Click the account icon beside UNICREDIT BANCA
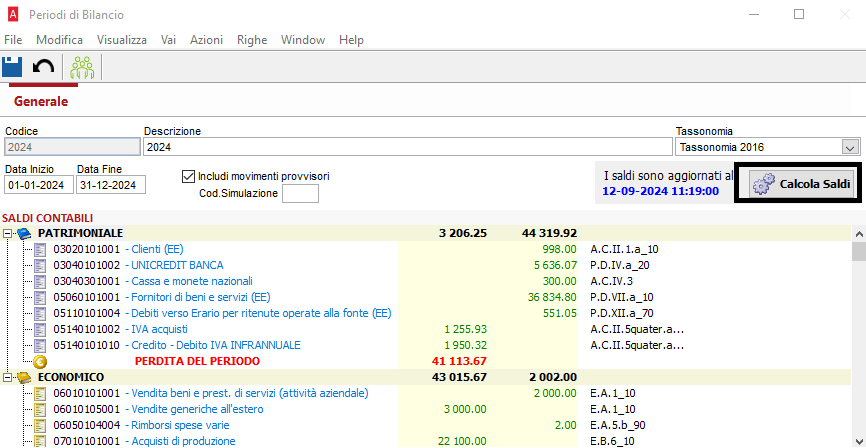Screen dimensions: 866x448 click(x=41, y=265)
